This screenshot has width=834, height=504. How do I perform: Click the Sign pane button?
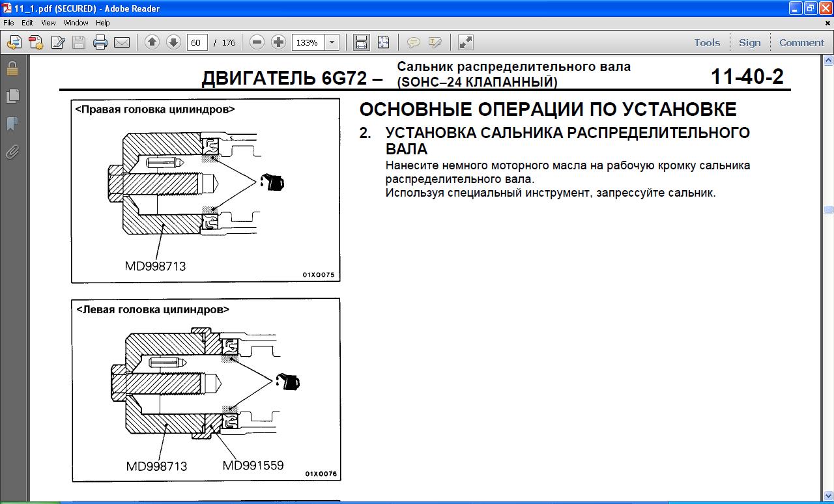point(749,42)
